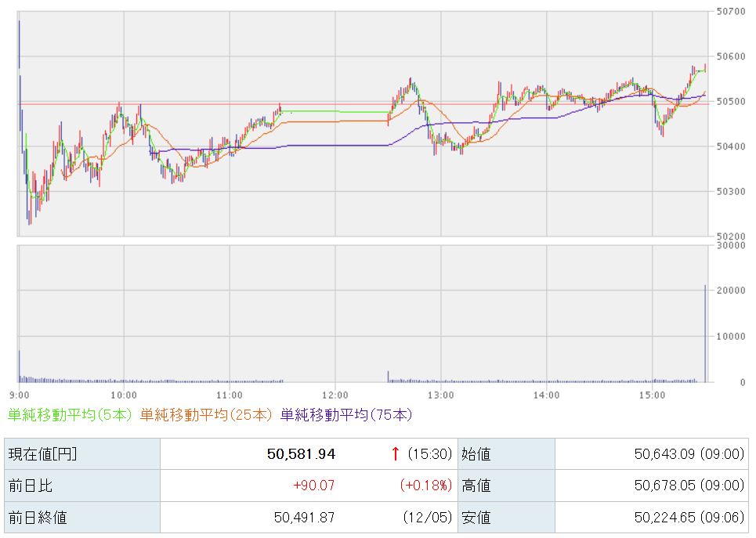
Task: Click the 12:00 label on time axis
Action: [335, 395]
